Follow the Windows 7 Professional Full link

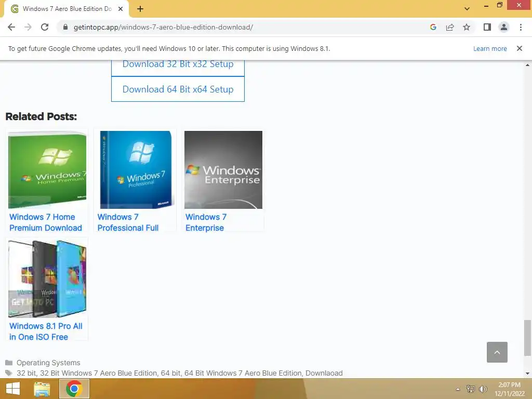[128, 222]
